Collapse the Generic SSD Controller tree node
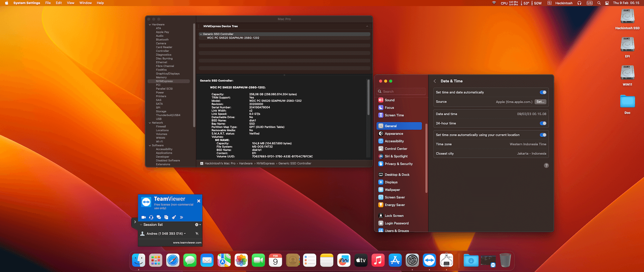Viewport: 644px width, 272px height. [201, 34]
